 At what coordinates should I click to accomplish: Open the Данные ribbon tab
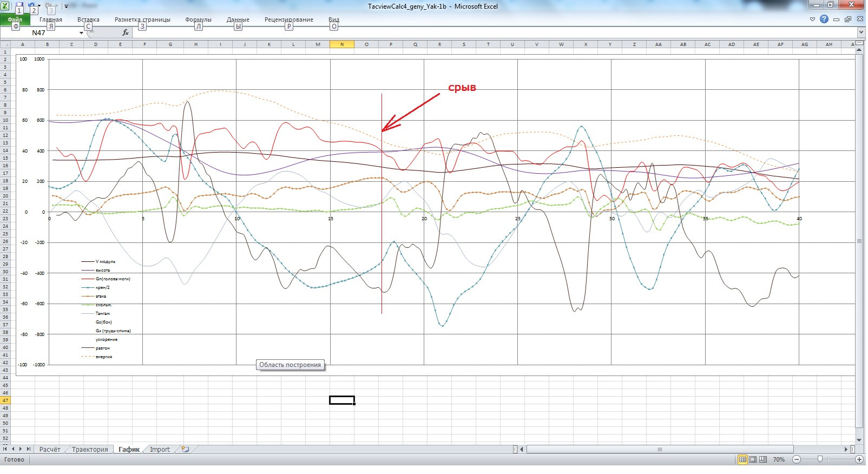(x=238, y=19)
